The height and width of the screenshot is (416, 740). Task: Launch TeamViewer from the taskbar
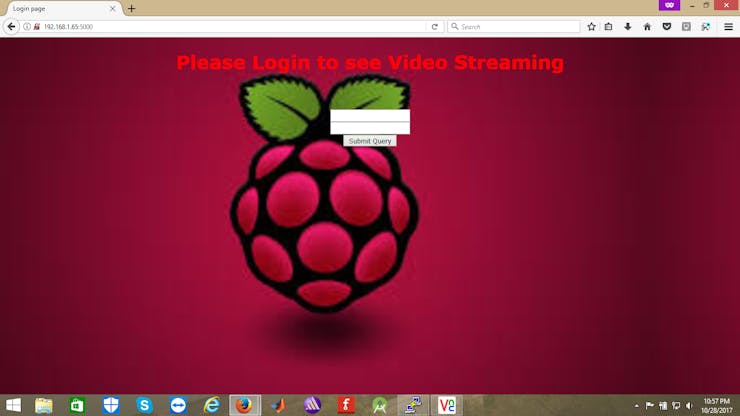tap(178, 405)
